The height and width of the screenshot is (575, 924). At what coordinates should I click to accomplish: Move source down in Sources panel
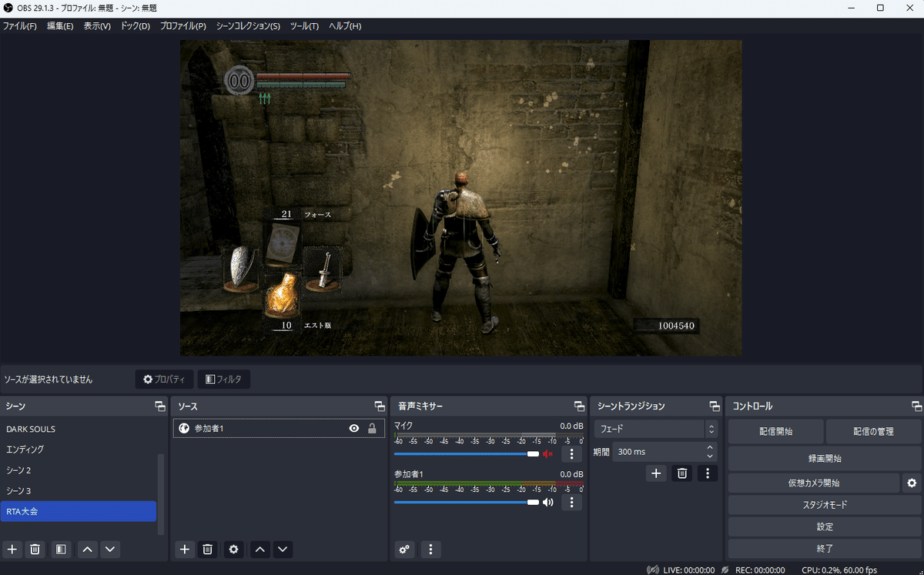[x=283, y=549]
